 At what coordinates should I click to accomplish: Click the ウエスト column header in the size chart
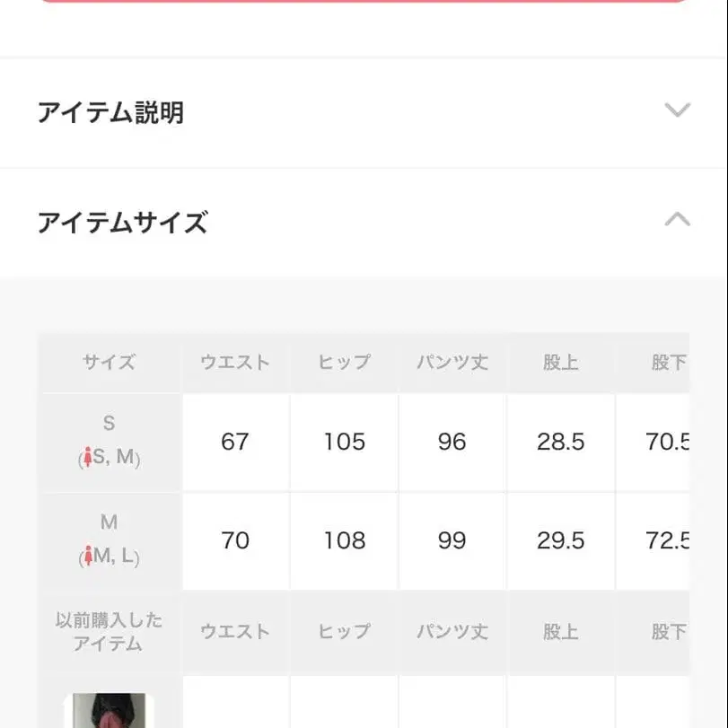tap(235, 363)
